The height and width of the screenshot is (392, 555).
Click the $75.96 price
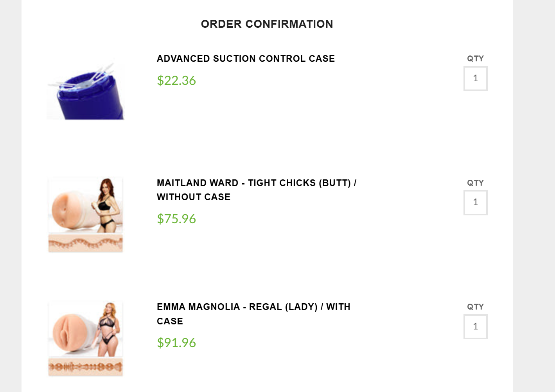pyautogui.click(x=176, y=219)
